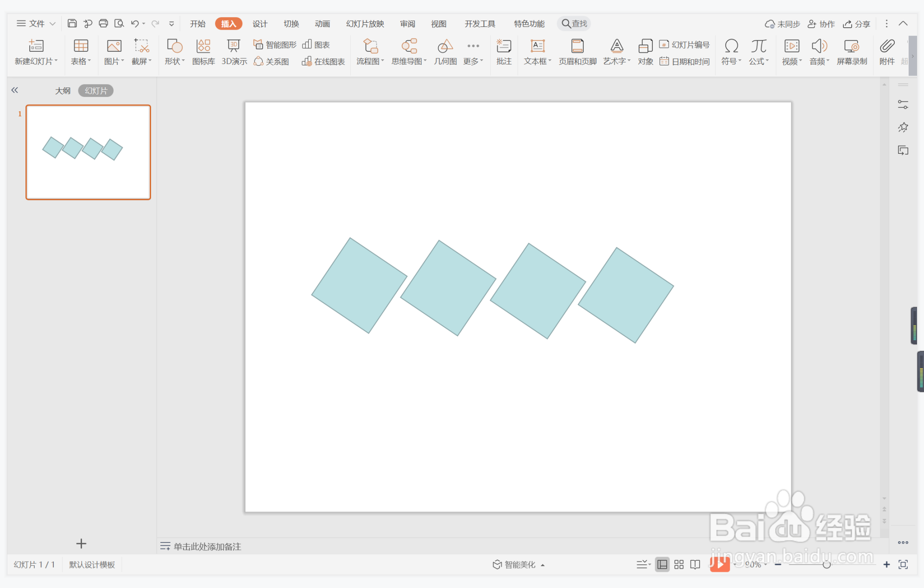Screen dimensions: 924x588
Task: Switch to slide sorter grid view
Action: [x=679, y=564]
